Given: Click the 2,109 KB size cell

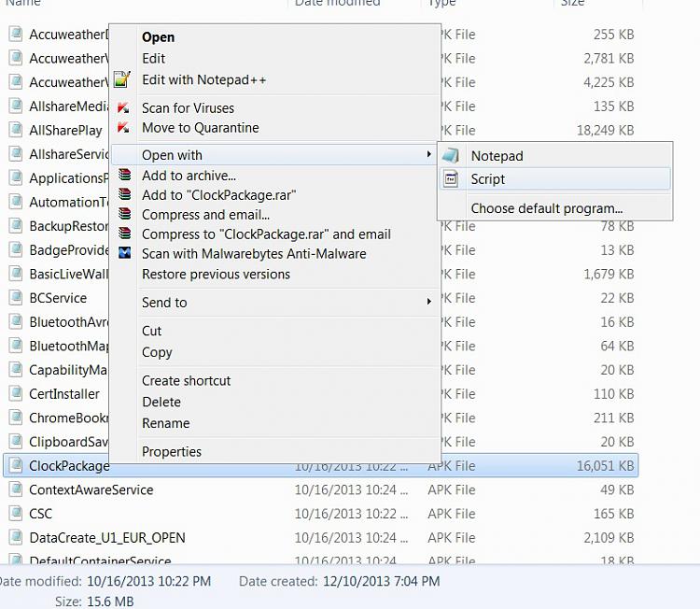Looking at the screenshot, I should pyautogui.click(x=609, y=538).
